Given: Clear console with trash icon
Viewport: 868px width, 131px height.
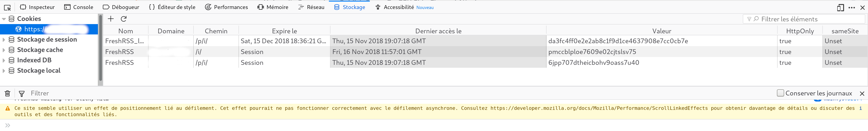Looking at the screenshot, I should (7, 93).
